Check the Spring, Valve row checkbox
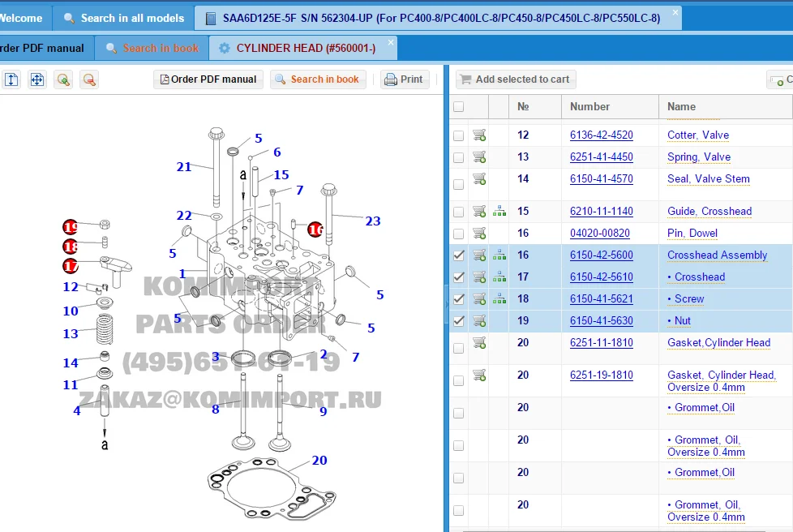793x532 pixels. 459,157
